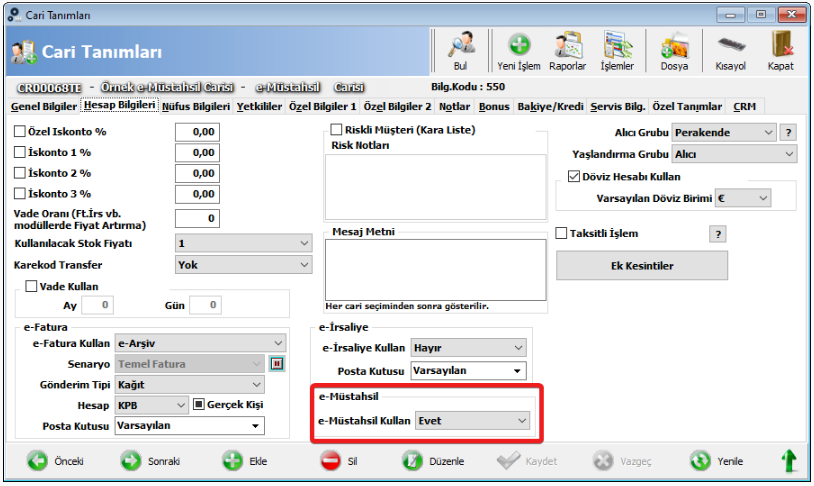Click the question mark next to Taksitli İşlem
The height and width of the screenshot is (486, 814).
coord(717,234)
